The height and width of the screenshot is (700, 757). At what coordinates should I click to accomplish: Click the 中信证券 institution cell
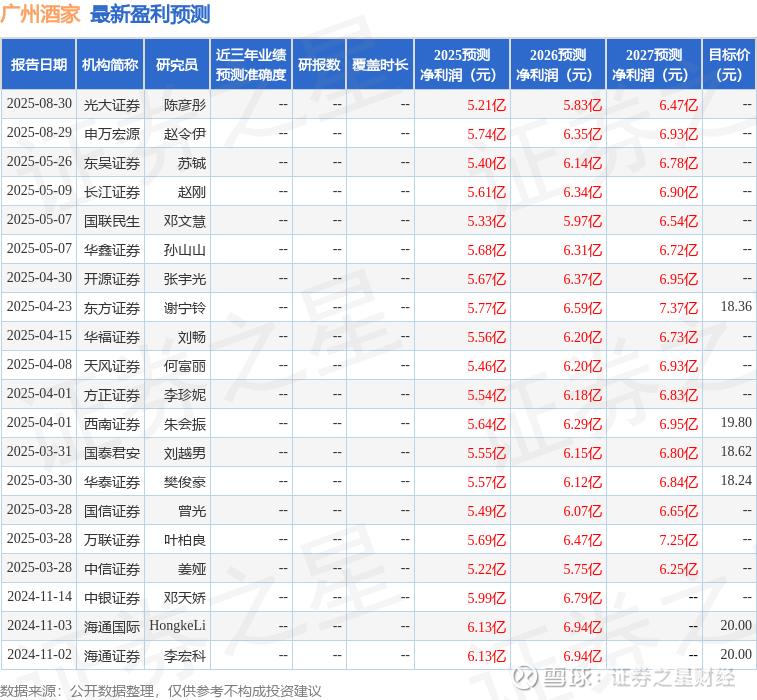pos(112,569)
